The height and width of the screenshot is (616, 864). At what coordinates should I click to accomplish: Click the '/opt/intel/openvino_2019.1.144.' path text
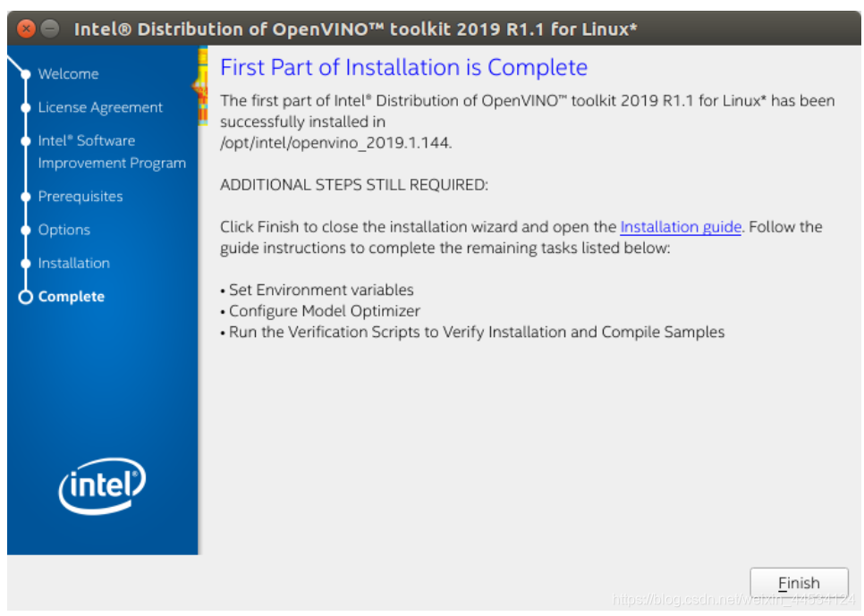point(336,143)
